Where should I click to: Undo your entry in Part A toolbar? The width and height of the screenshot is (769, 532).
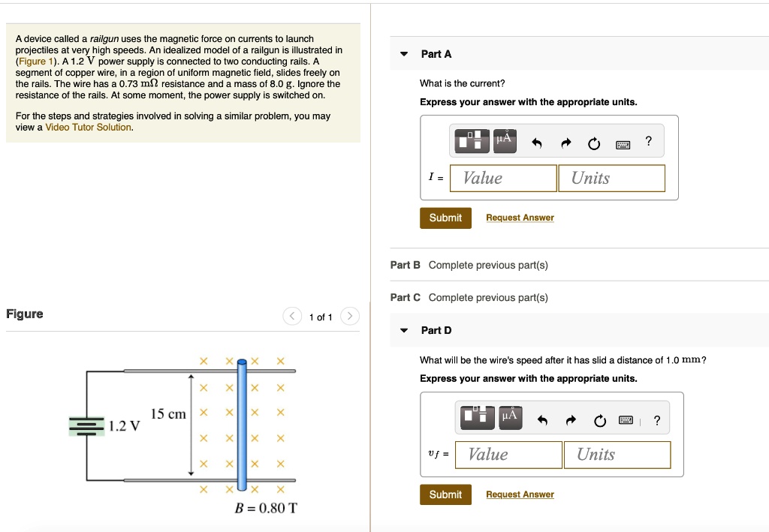click(x=538, y=141)
